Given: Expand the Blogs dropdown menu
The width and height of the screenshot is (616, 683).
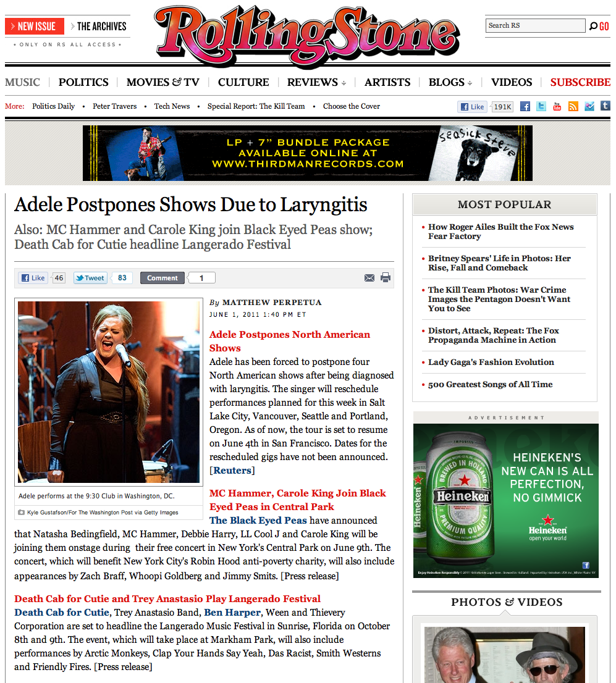Looking at the screenshot, I should 450,82.
